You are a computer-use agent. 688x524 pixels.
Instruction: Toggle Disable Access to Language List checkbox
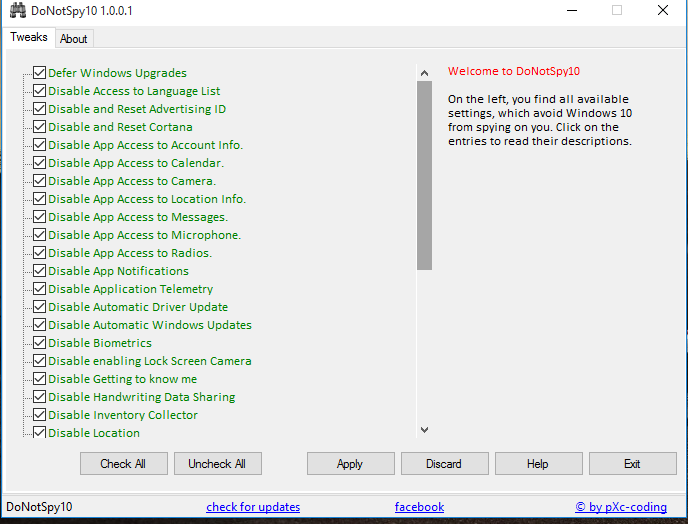pyautogui.click(x=39, y=90)
